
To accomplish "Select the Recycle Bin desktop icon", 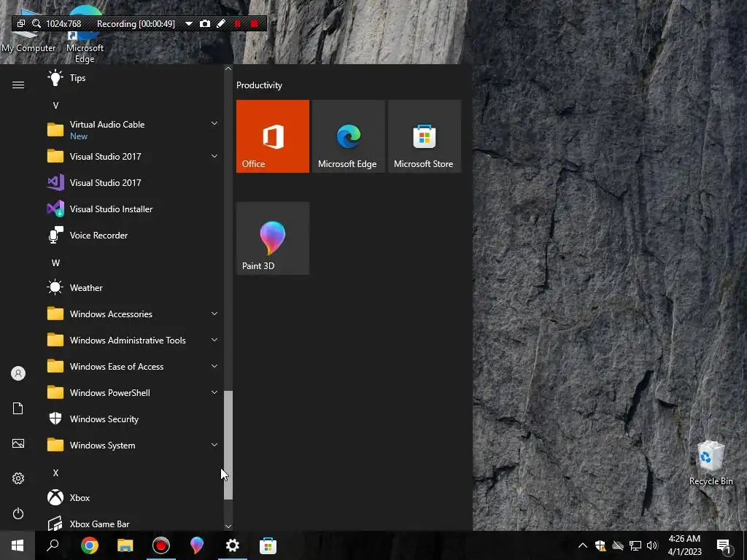I will pos(711,463).
